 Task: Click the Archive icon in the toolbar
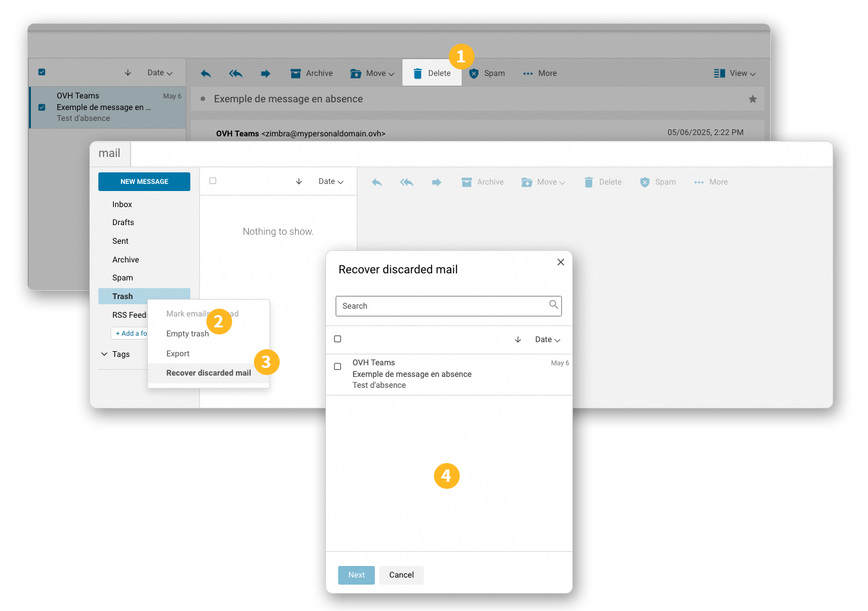click(x=296, y=73)
